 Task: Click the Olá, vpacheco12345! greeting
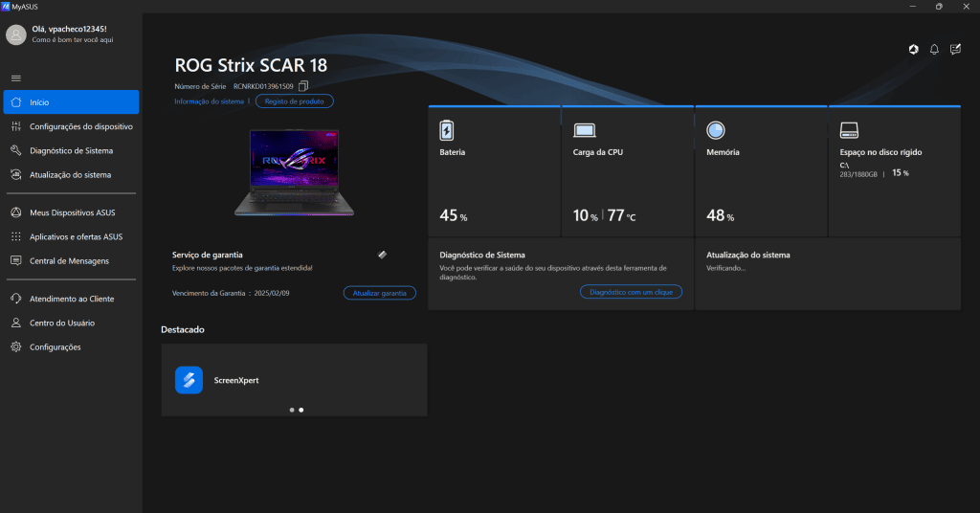[x=69, y=29]
